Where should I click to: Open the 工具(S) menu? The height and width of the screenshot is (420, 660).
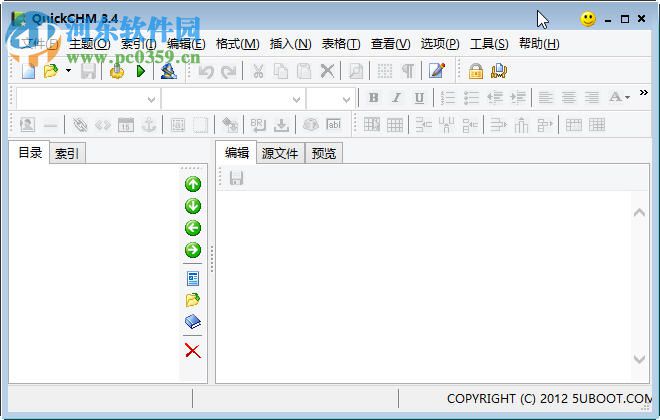tap(489, 44)
